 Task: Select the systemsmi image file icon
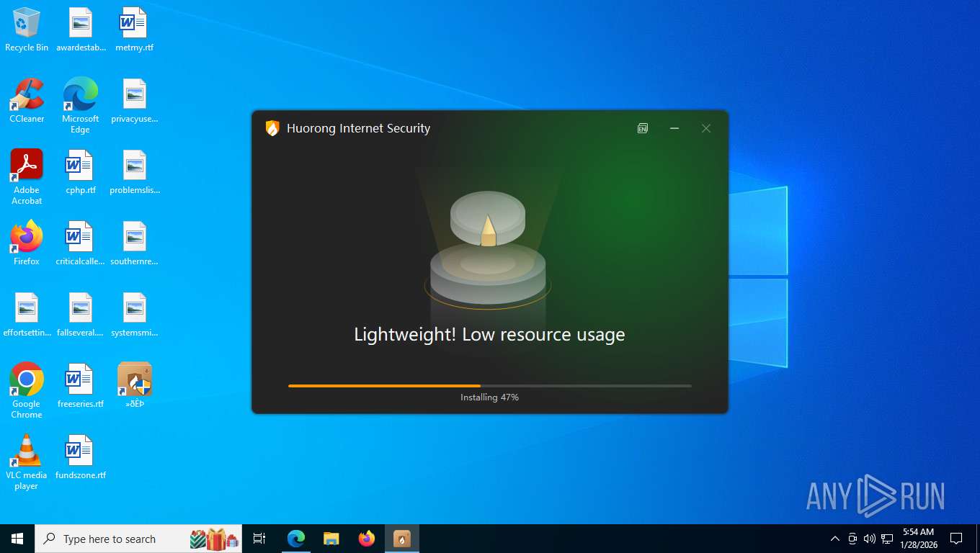point(135,315)
